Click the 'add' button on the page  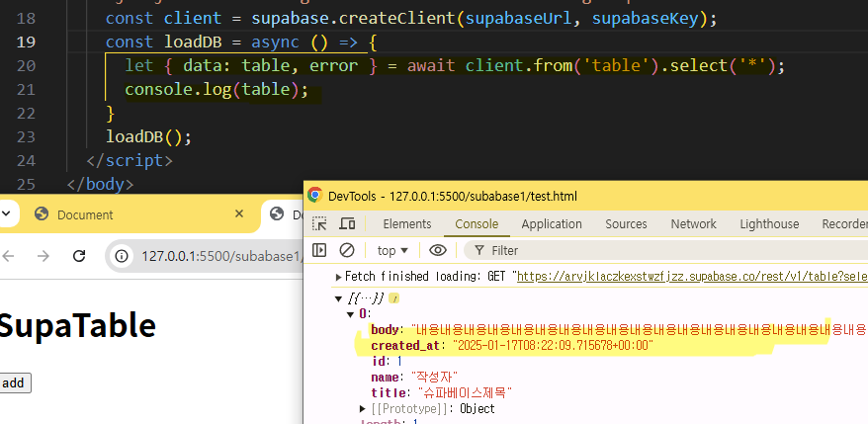pyautogui.click(x=13, y=382)
